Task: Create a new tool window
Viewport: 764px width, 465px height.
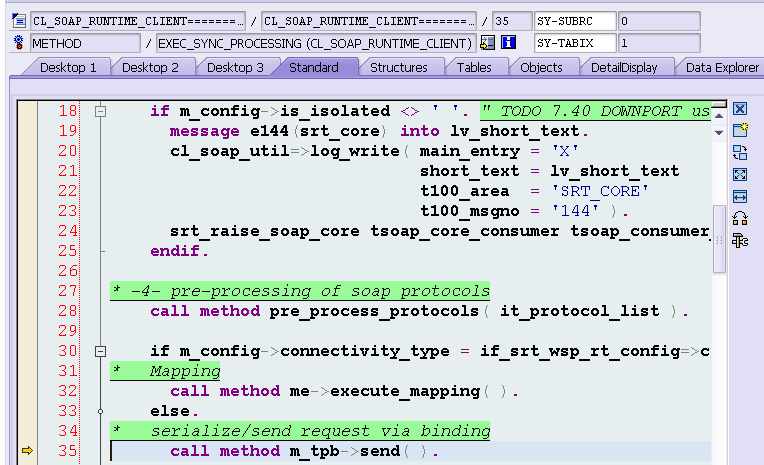Action: tap(740, 130)
